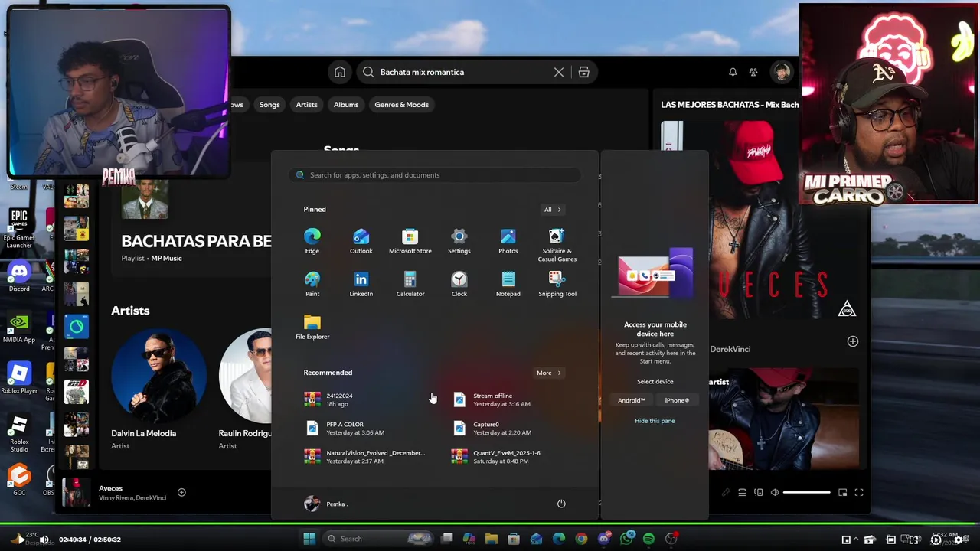
Task: Click Spotify browse icon beside search
Action: 583,72
